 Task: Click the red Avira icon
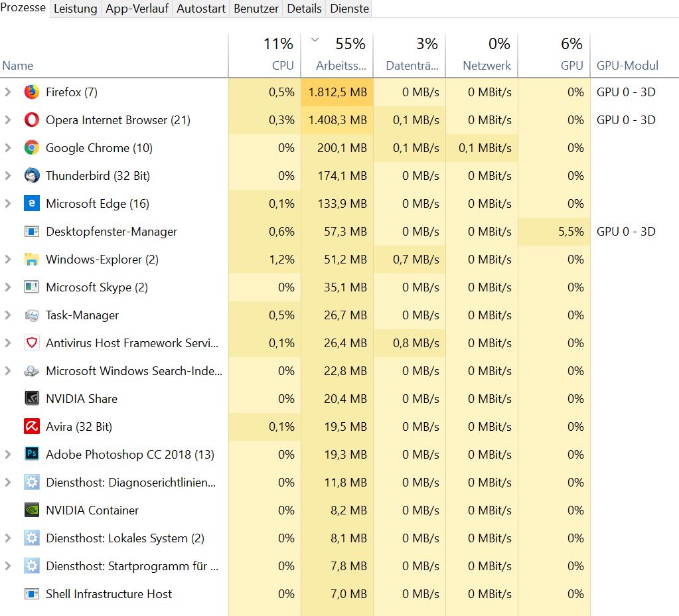[x=32, y=426]
